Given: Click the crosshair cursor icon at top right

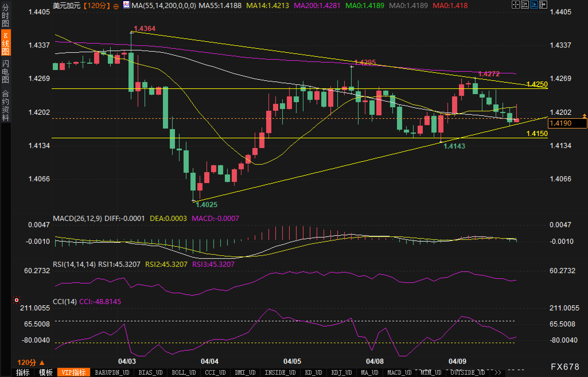Looking at the screenshot, I should click(515, 5).
